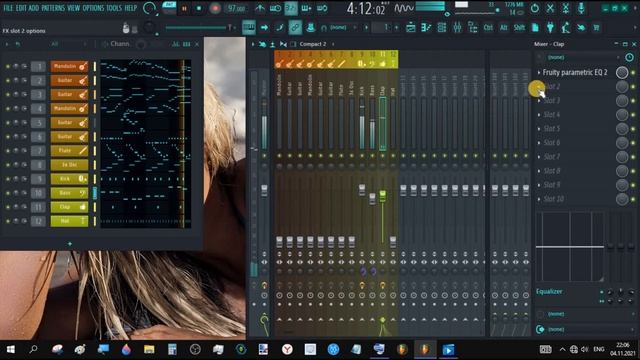The width and height of the screenshot is (640, 360).
Task: Toggle the Bass channel select indicator
Action: [95, 193]
